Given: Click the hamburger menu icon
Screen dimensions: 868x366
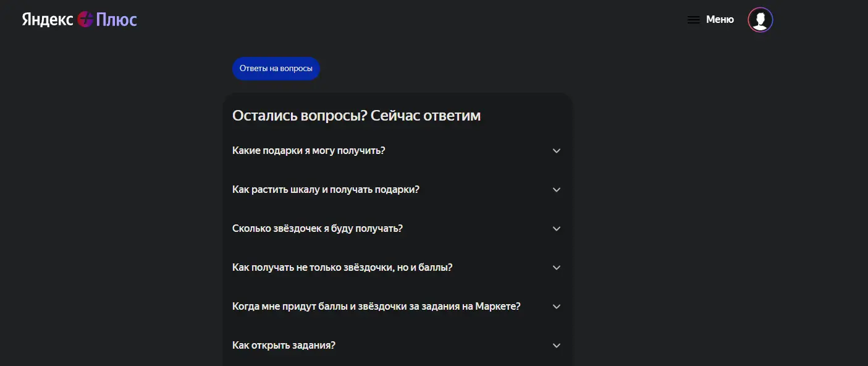Looking at the screenshot, I should pos(694,20).
